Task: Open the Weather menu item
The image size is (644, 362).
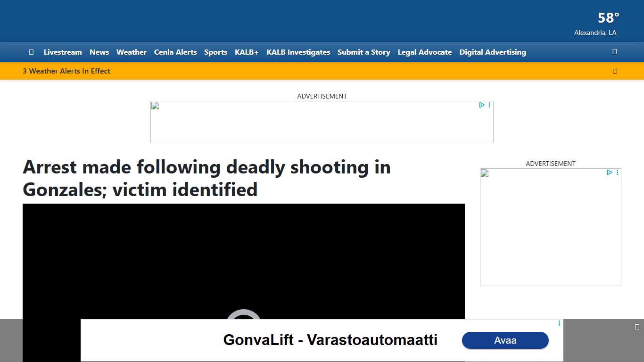Action: click(x=131, y=52)
